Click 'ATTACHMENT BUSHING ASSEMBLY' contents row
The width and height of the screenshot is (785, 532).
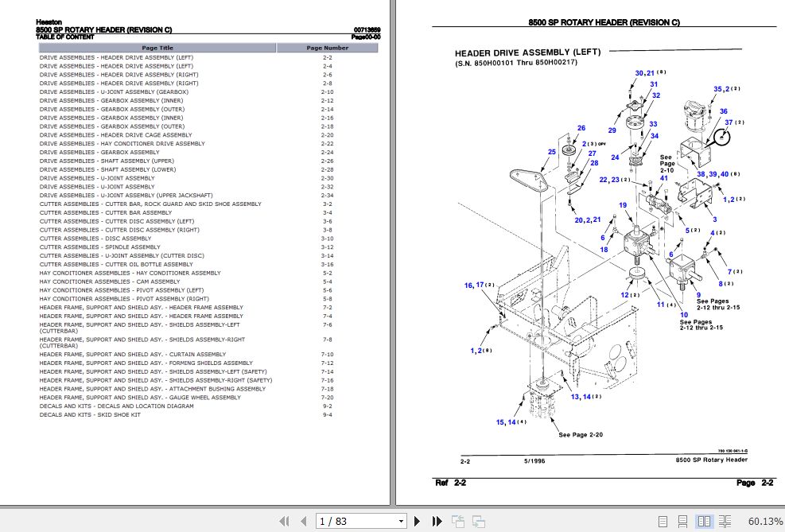pyautogui.click(x=208, y=389)
